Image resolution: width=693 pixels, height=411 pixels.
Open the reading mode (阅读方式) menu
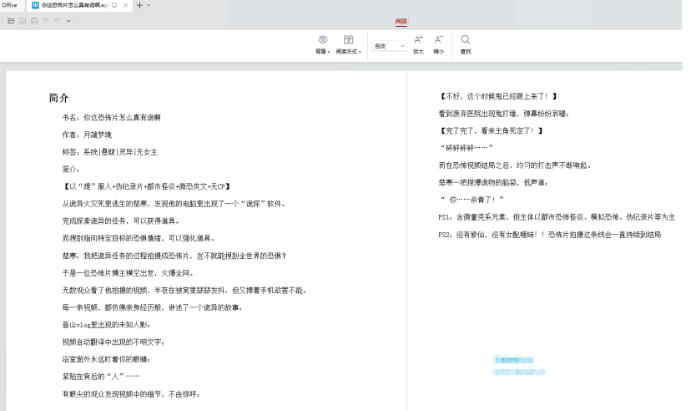point(348,45)
